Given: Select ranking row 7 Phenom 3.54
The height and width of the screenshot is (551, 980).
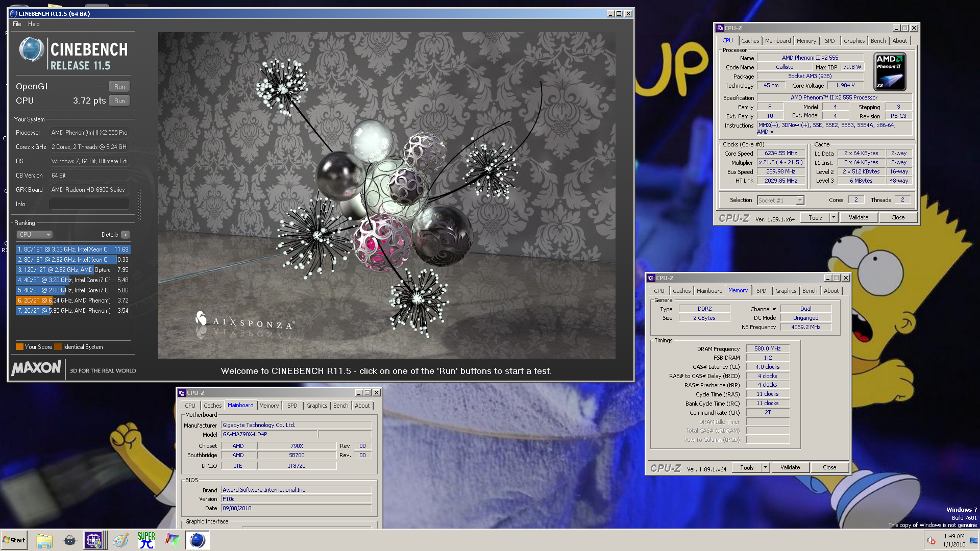Looking at the screenshot, I should tap(73, 311).
